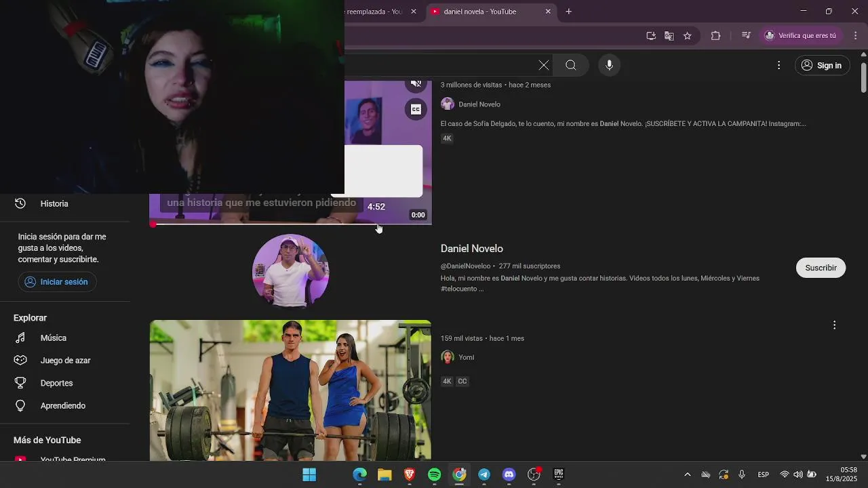
Task: Show hidden system tray icons chevron
Action: pyautogui.click(x=687, y=474)
